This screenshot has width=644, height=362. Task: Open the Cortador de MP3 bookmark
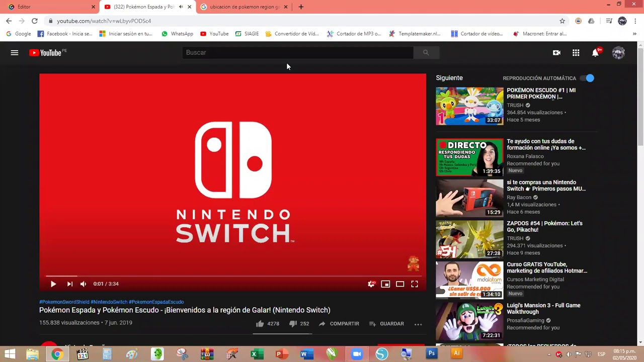coord(354,34)
